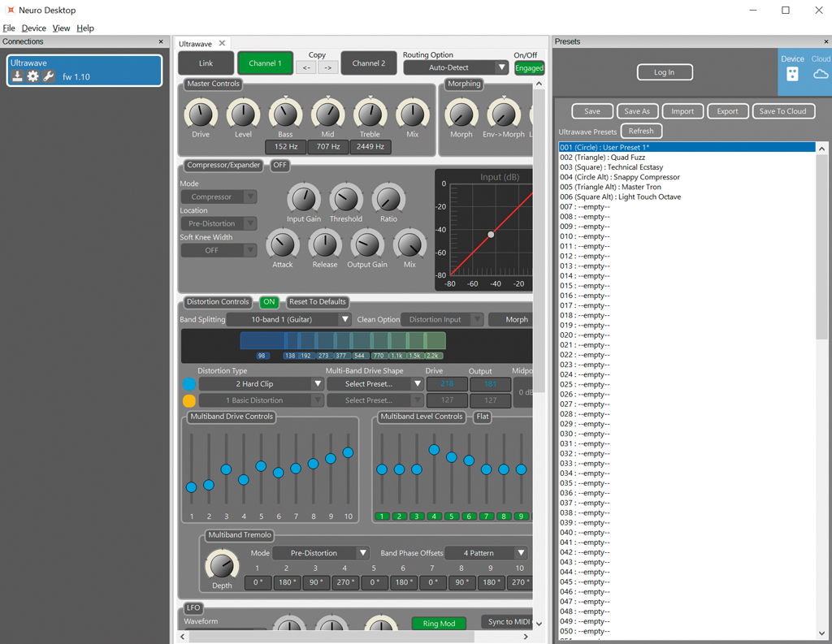Click the Morph knob in Morphing section

click(461, 114)
